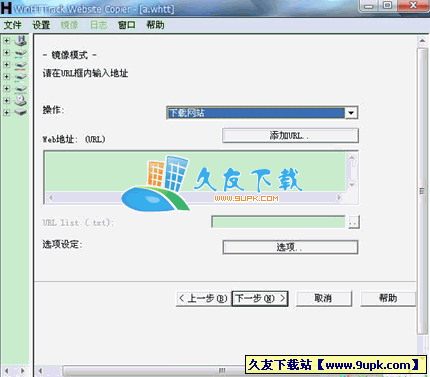Click main panel vertical scrollbar up arrow

pos(422,41)
